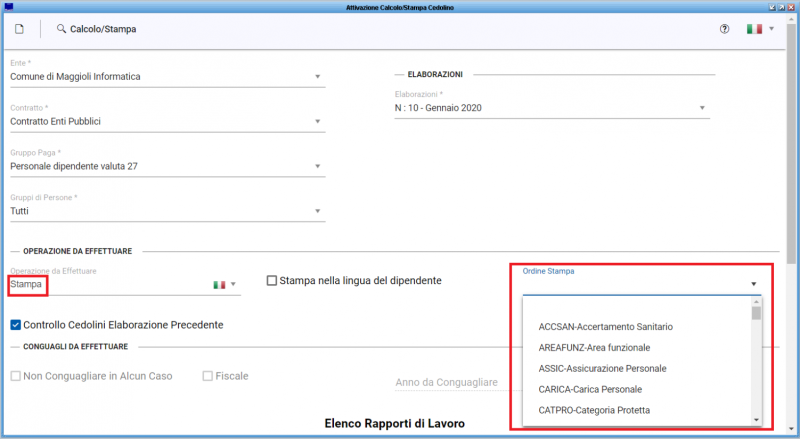The image size is (800, 439).
Task: Select CATPRO-Categoria Protetta option
Action: [594, 410]
